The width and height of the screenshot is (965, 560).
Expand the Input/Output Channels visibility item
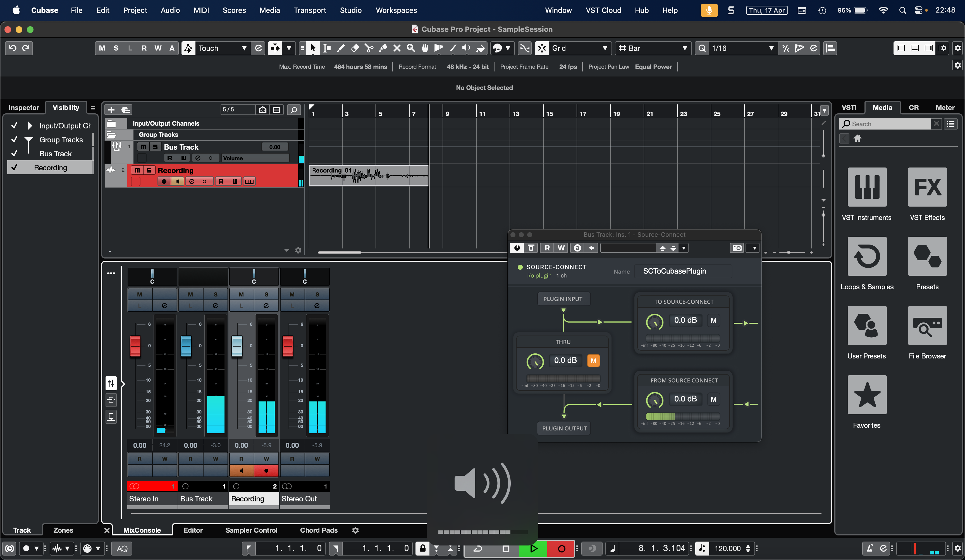(30, 126)
